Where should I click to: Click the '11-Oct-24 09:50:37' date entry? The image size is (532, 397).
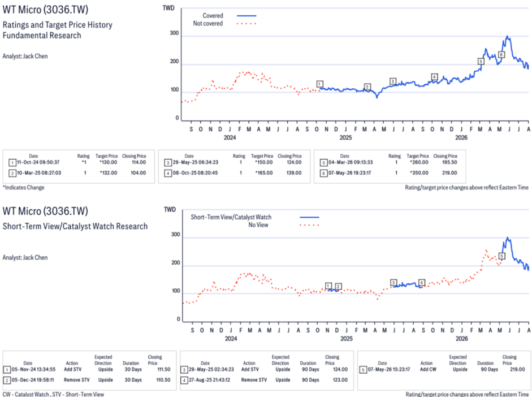(x=38, y=162)
